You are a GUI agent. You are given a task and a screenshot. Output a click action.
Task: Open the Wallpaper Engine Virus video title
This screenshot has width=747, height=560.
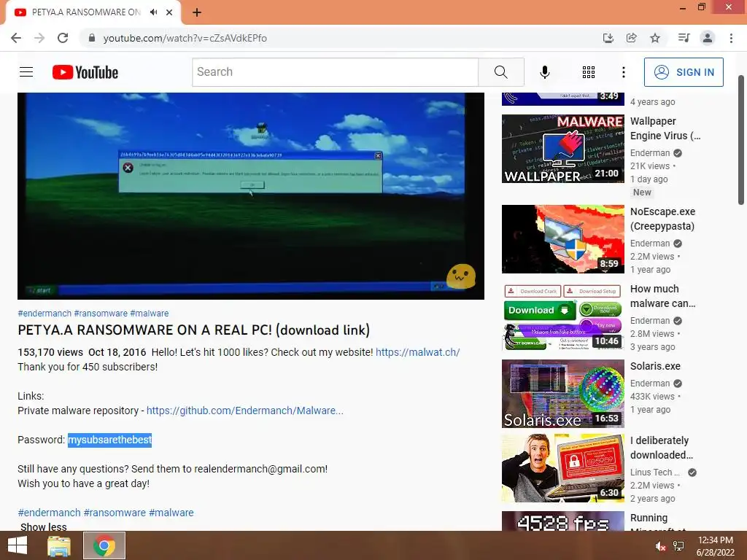(665, 128)
